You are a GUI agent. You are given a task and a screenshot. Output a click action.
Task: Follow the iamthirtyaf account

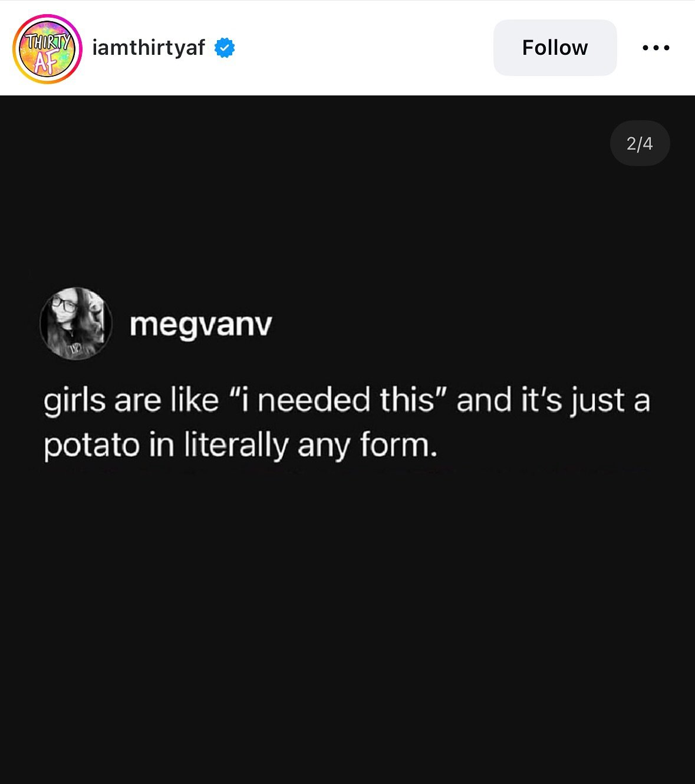coord(555,48)
